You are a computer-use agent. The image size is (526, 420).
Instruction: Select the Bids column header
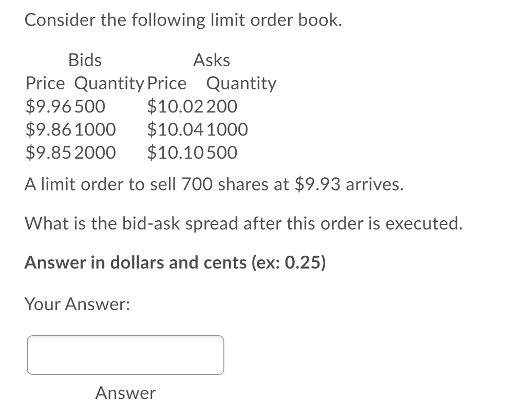point(84,60)
